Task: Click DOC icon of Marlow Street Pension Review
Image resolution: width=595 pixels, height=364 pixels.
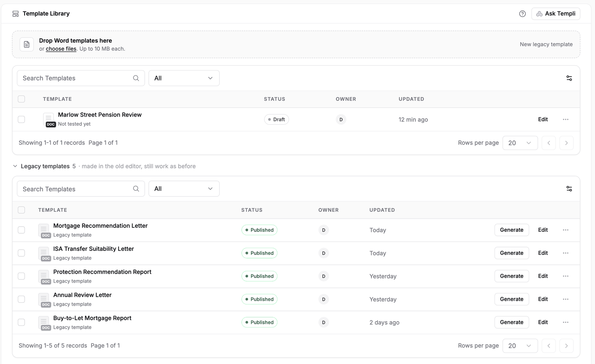Action: point(49,120)
